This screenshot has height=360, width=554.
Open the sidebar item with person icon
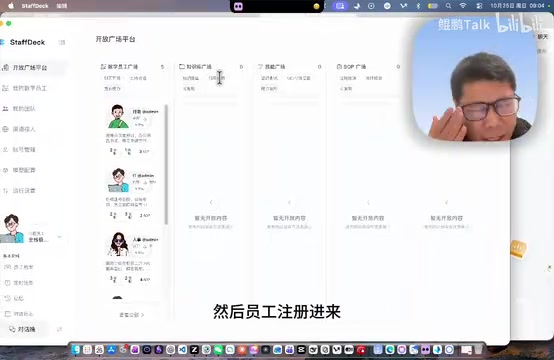pos(24,149)
